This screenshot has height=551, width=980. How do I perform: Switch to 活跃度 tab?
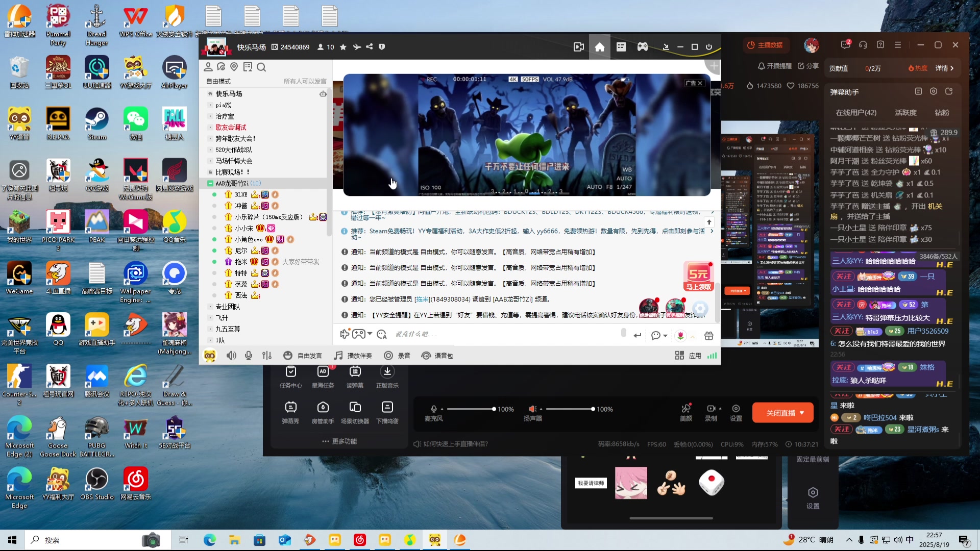point(905,112)
